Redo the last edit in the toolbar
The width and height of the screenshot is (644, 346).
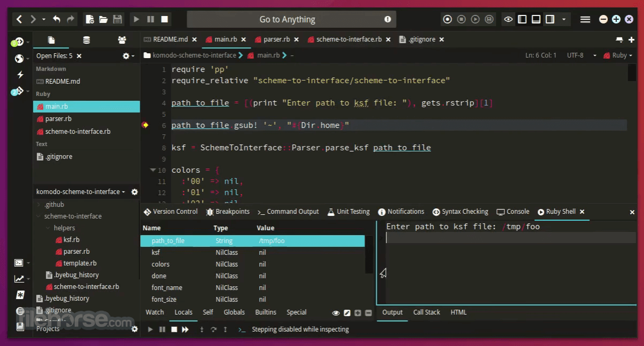click(x=70, y=19)
